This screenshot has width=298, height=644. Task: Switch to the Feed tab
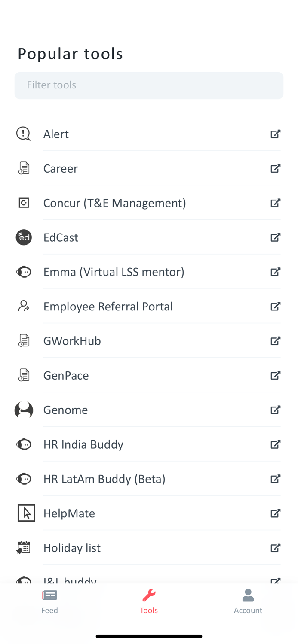(49, 600)
